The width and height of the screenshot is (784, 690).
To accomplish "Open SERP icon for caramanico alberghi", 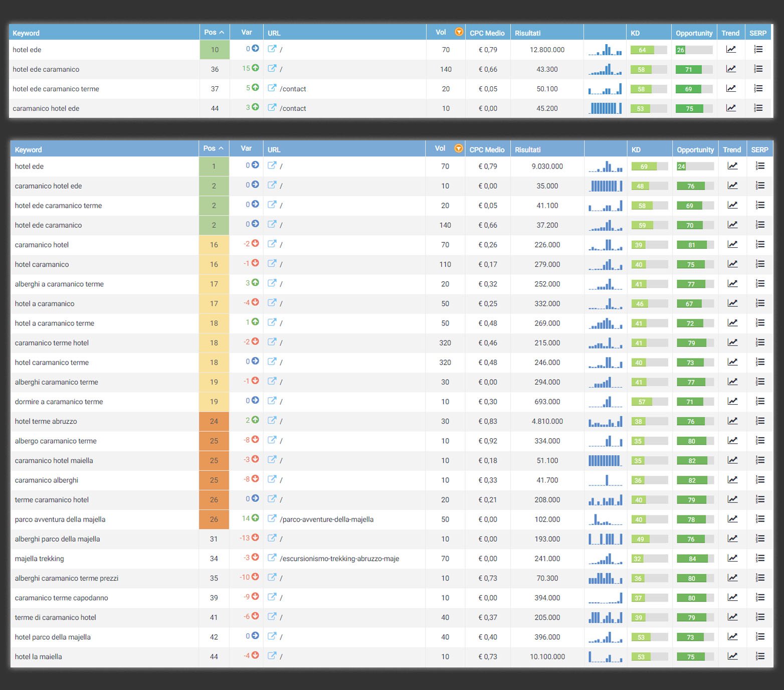I will [760, 479].
